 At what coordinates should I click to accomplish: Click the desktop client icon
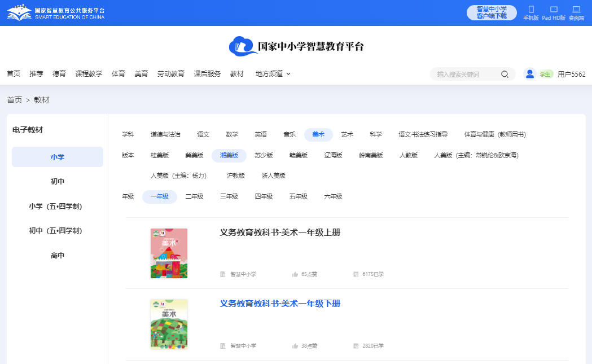point(576,10)
